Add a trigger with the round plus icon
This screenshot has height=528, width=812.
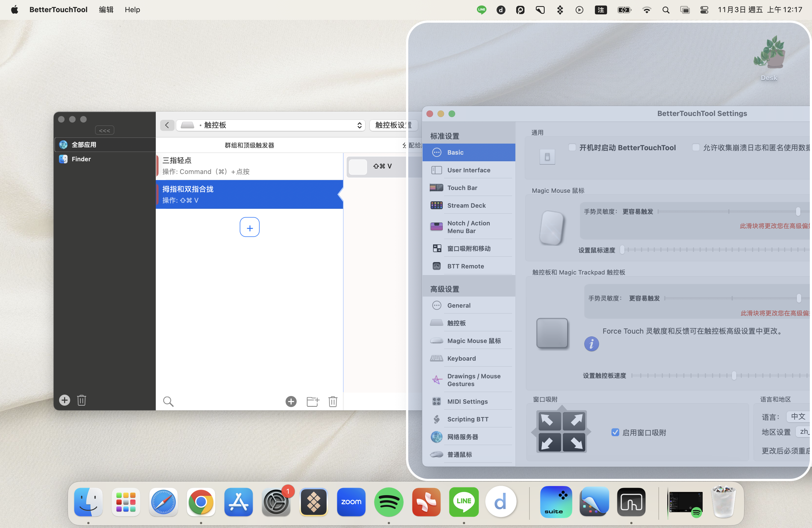[x=291, y=402]
